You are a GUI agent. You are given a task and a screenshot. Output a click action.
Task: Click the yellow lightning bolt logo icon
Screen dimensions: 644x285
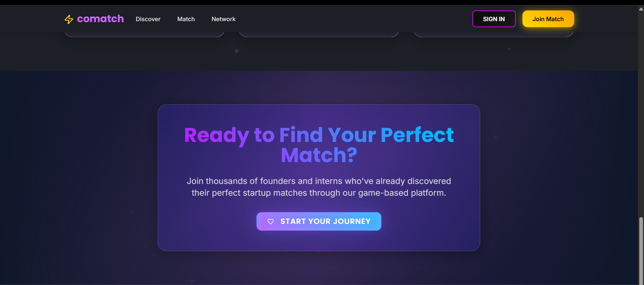(x=69, y=19)
